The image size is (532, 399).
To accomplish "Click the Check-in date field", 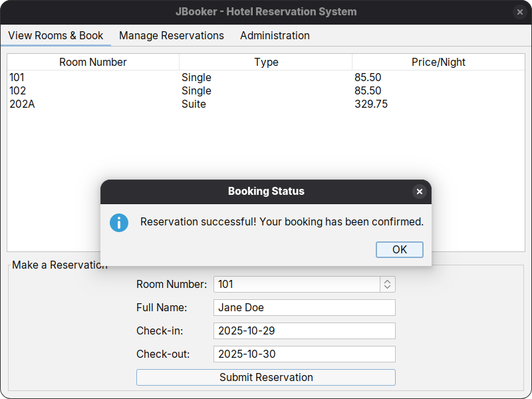I will [x=305, y=331].
